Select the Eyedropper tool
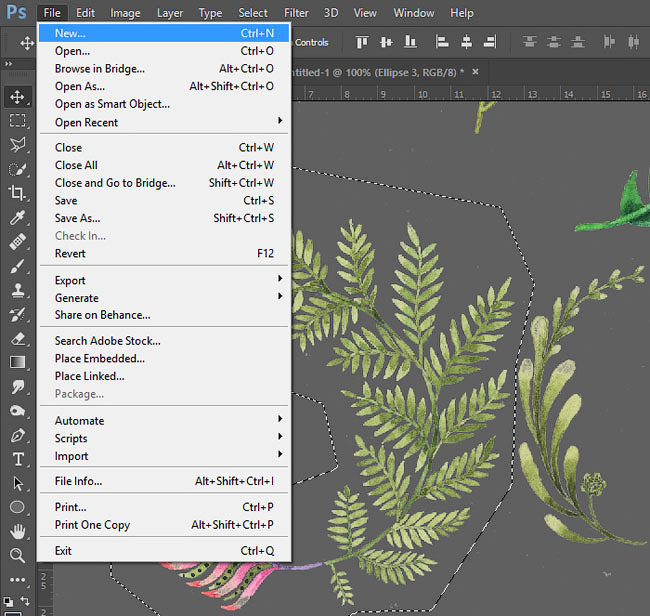 point(17,217)
